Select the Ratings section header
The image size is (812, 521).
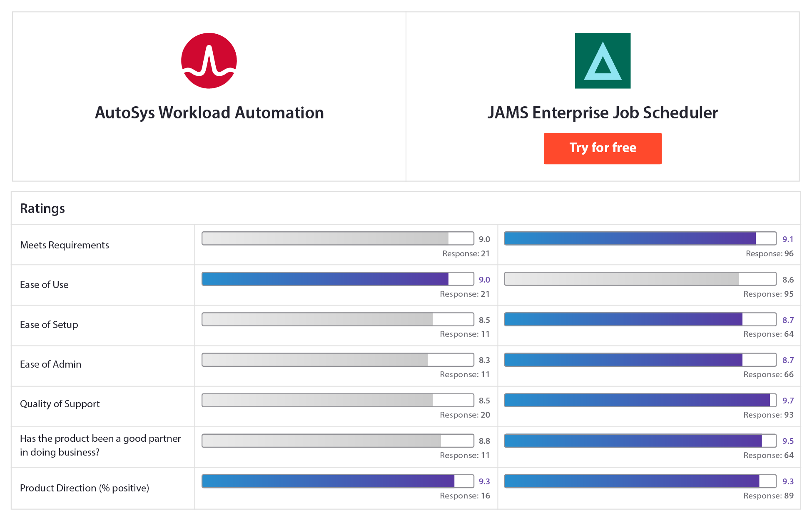pos(42,208)
